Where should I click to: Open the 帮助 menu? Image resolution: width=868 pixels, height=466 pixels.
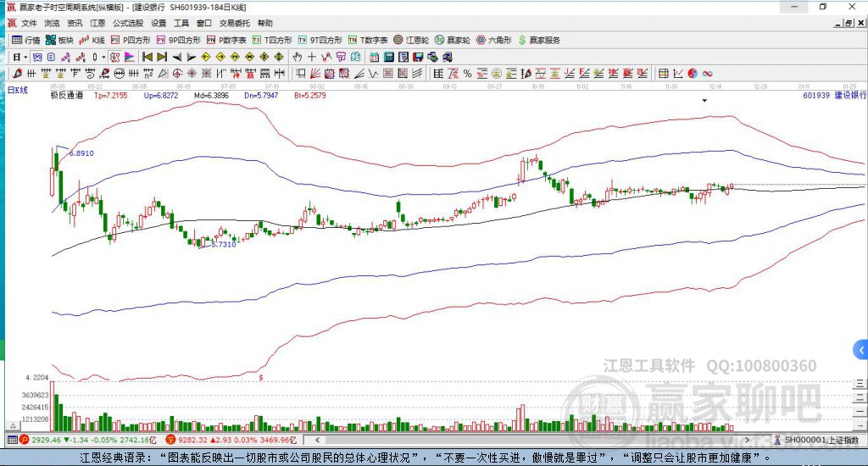coord(265,23)
